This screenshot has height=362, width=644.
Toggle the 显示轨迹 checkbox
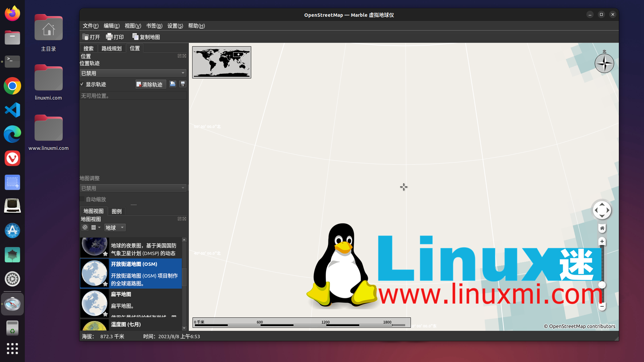pos(82,84)
